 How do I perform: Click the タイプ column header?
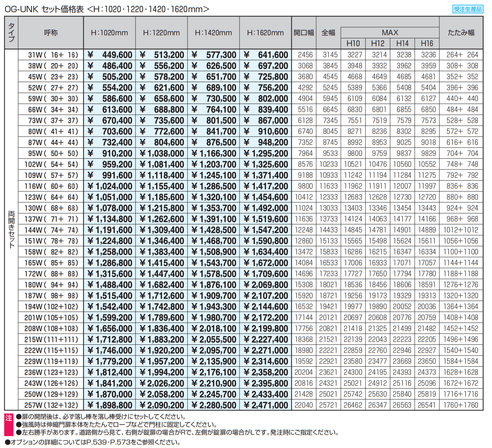tap(12, 33)
